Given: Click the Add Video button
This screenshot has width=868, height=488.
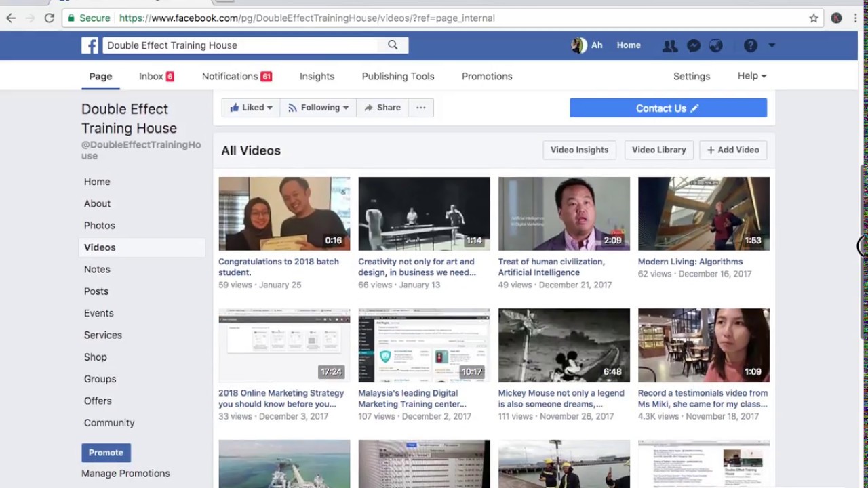Looking at the screenshot, I should click(x=733, y=150).
